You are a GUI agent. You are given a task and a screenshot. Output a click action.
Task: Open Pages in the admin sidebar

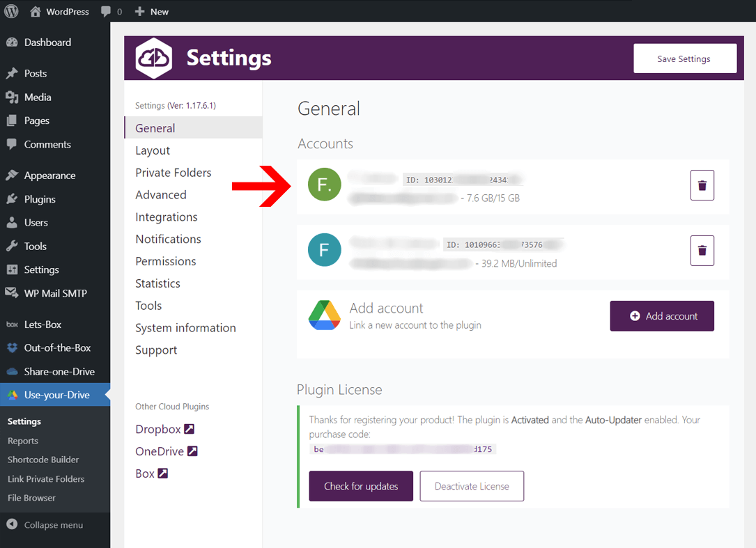55,120
